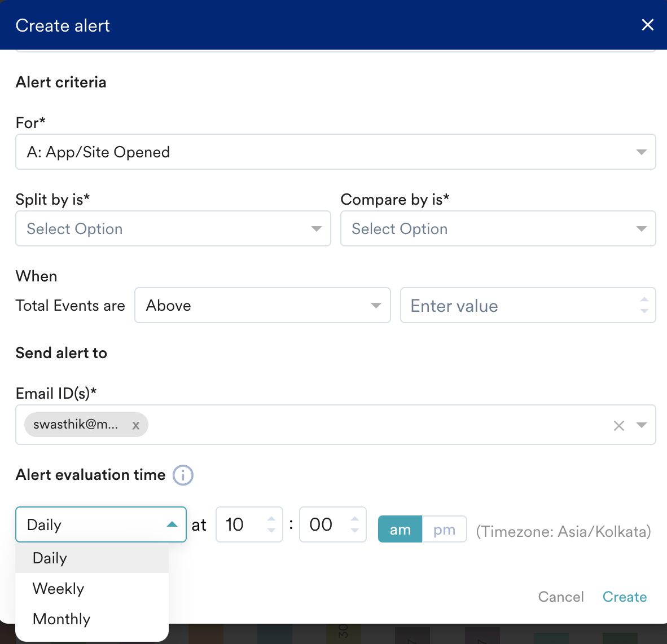Viewport: 667px width, 644px height.
Task: Cancel the alert creation
Action: pyautogui.click(x=560, y=597)
